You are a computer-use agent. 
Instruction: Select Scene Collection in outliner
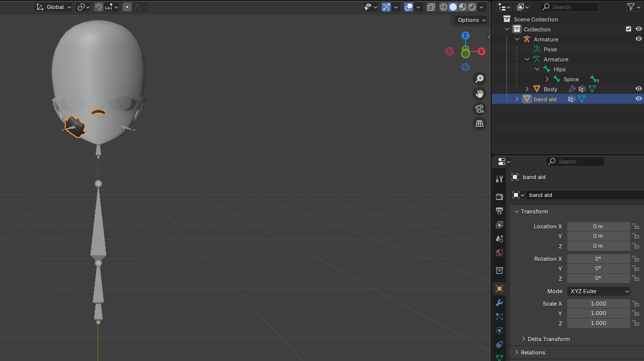536,19
